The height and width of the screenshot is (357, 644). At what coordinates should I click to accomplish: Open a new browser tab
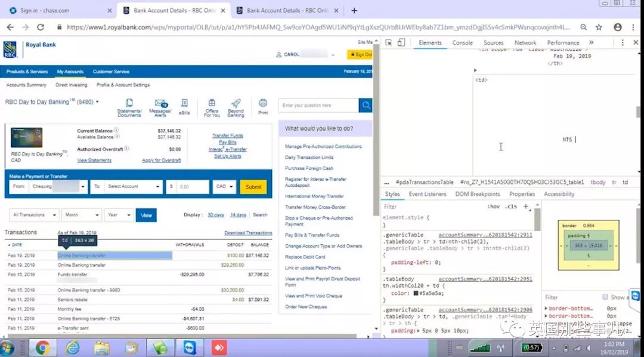pos(354,11)
